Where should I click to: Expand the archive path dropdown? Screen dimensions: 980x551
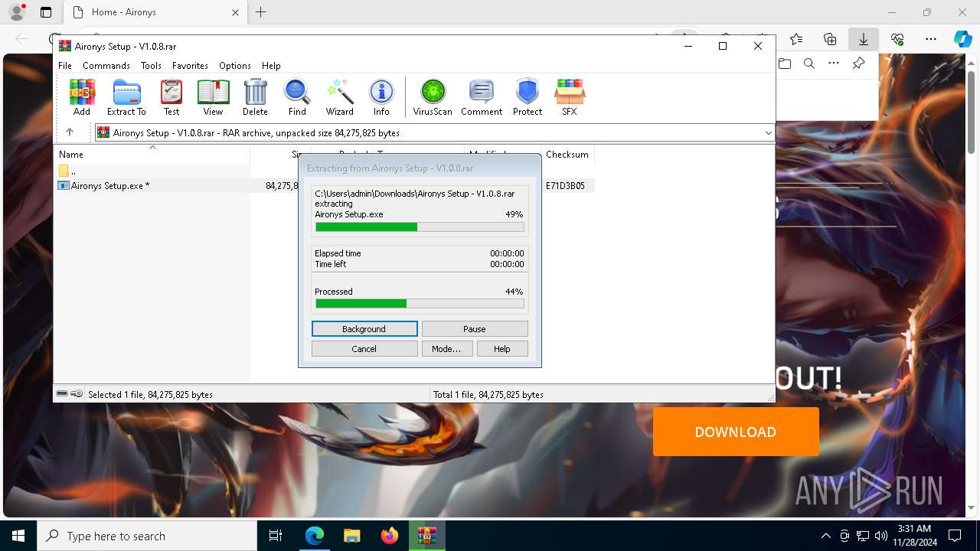(768, 132)
